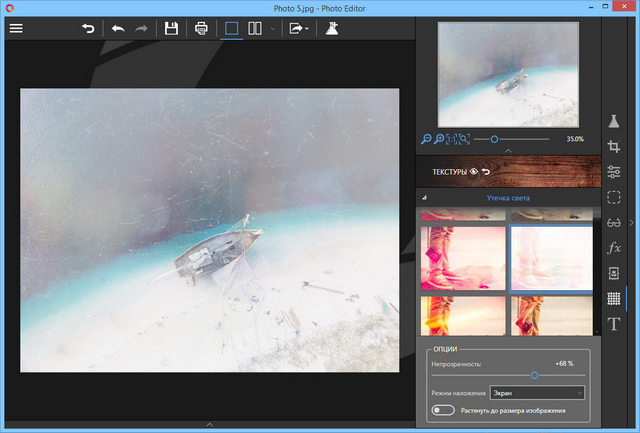This screenshot has height=433, width=640.
Task: Click the zoom out magnifier icon
Action: pyautogui.click(x=427, y=139)
